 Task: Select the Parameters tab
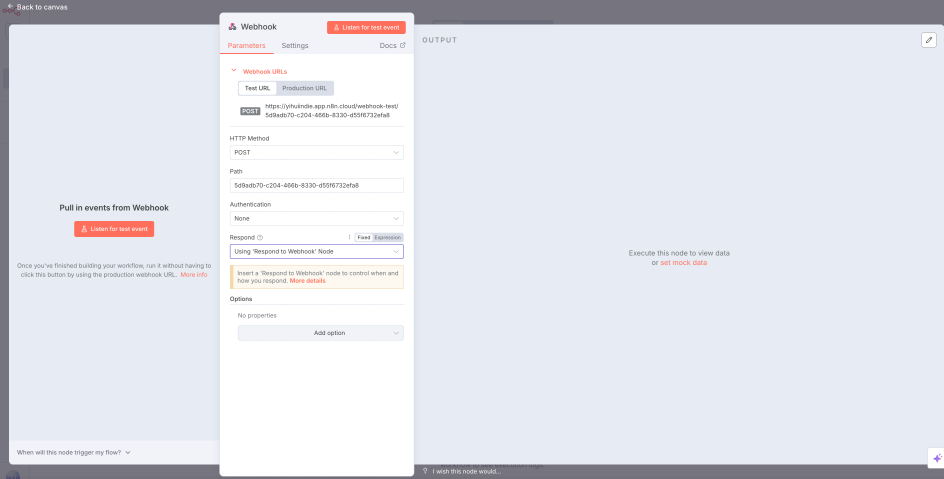pyautogui.click(x=246, y=46)
